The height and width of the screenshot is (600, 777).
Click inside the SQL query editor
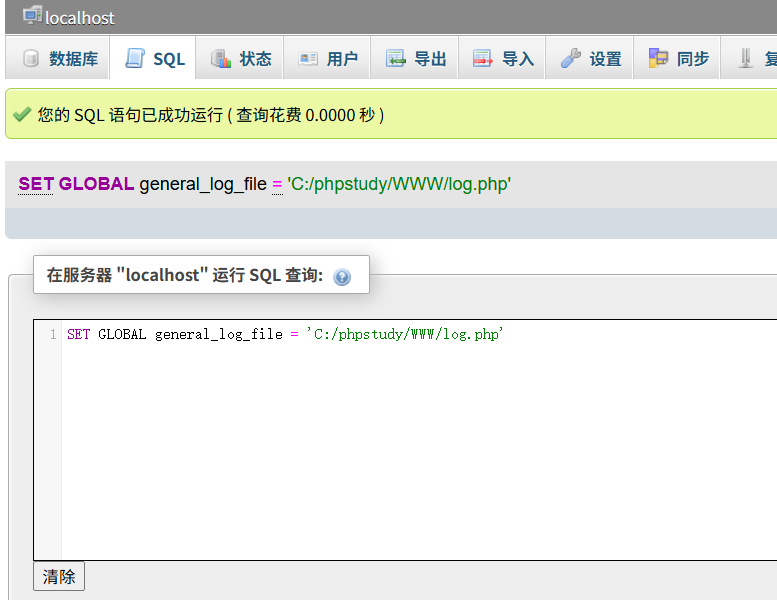(400, 440)
